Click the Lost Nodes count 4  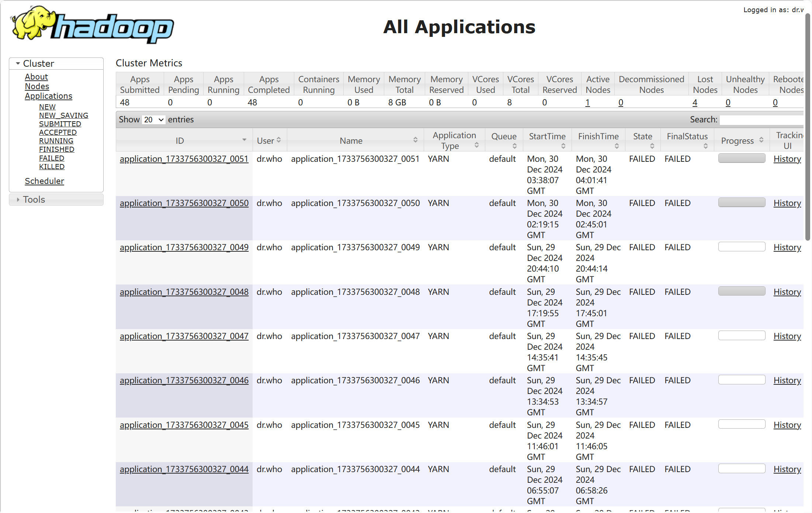tap(695, 102)
